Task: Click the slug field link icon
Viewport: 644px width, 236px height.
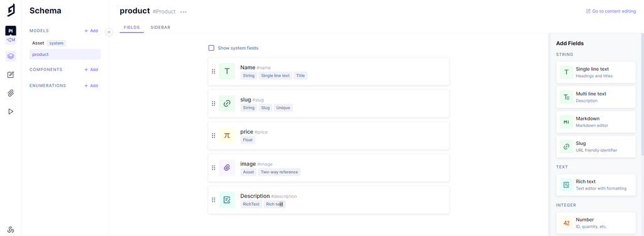Action: click(x=226, y=104)
